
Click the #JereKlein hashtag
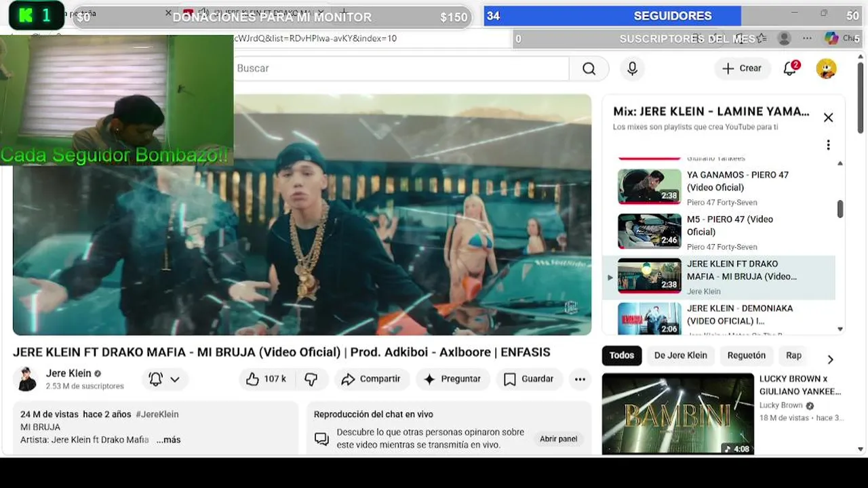click(157, 414)
